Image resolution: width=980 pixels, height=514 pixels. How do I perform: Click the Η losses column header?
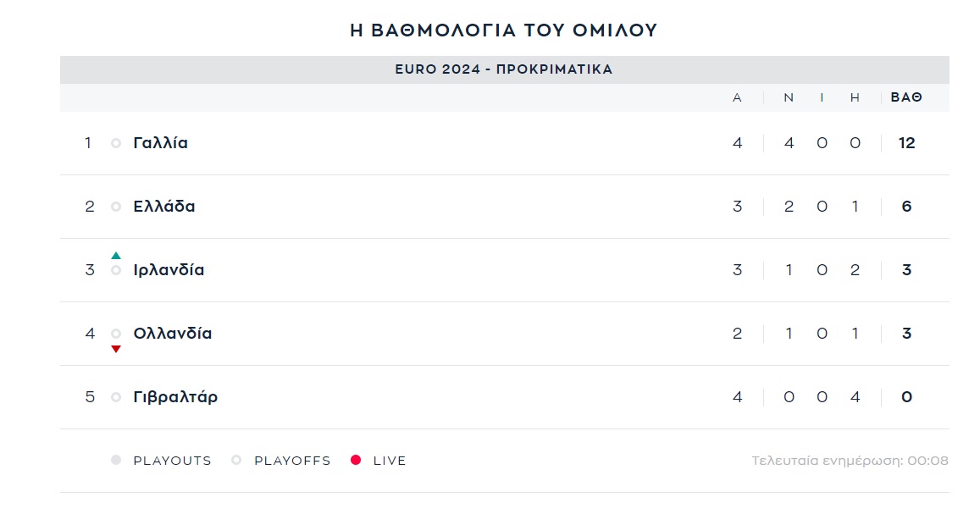[855, 97]
